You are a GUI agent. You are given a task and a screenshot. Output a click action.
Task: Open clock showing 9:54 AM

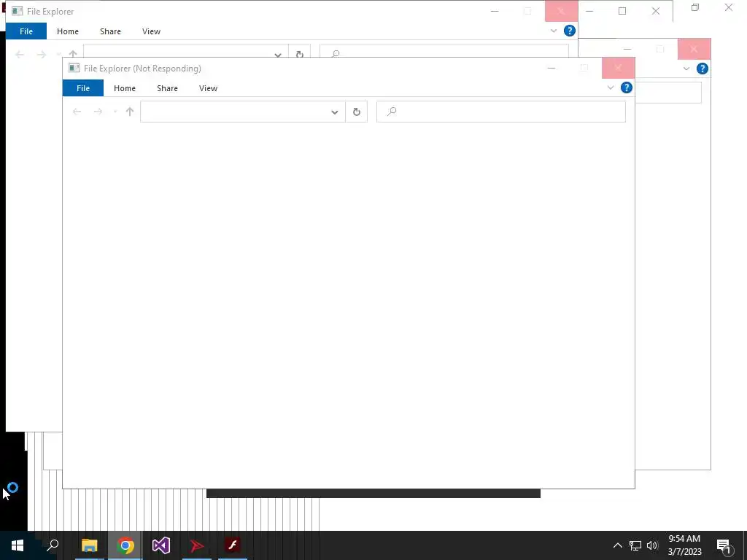(x=684, y=545)
